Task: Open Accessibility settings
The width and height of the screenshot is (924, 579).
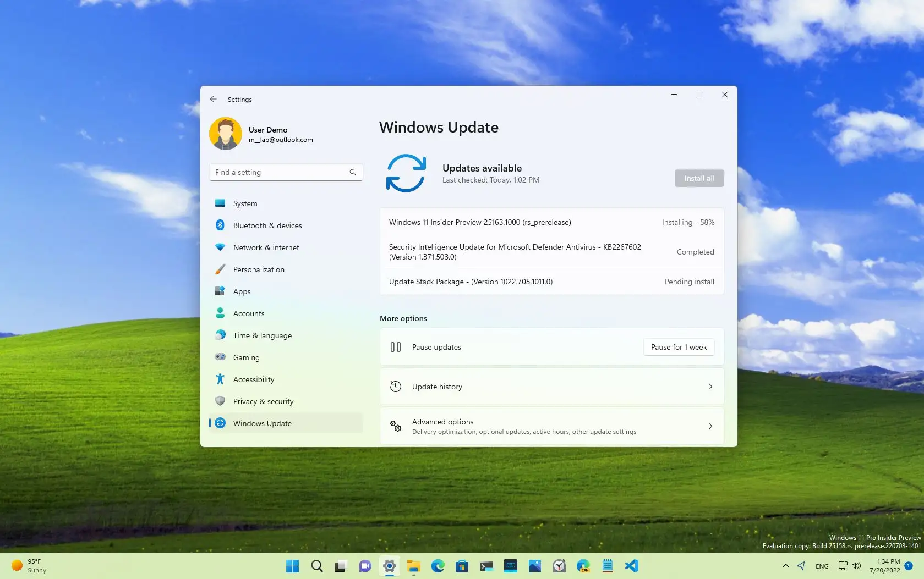Action: 286,379
